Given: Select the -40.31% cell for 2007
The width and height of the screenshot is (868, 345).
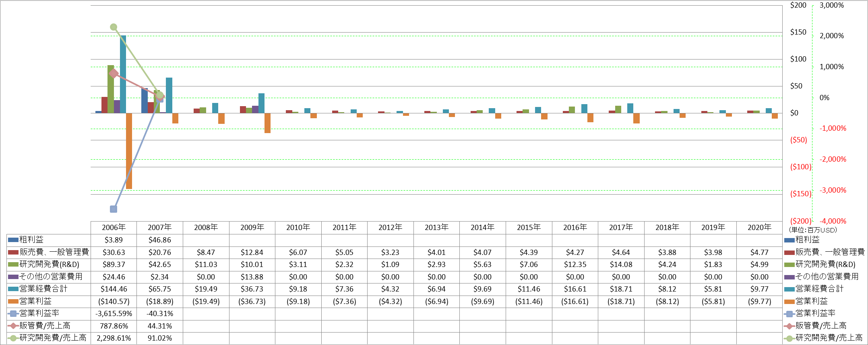Looking at the screenshot, I should click(160, 313).
